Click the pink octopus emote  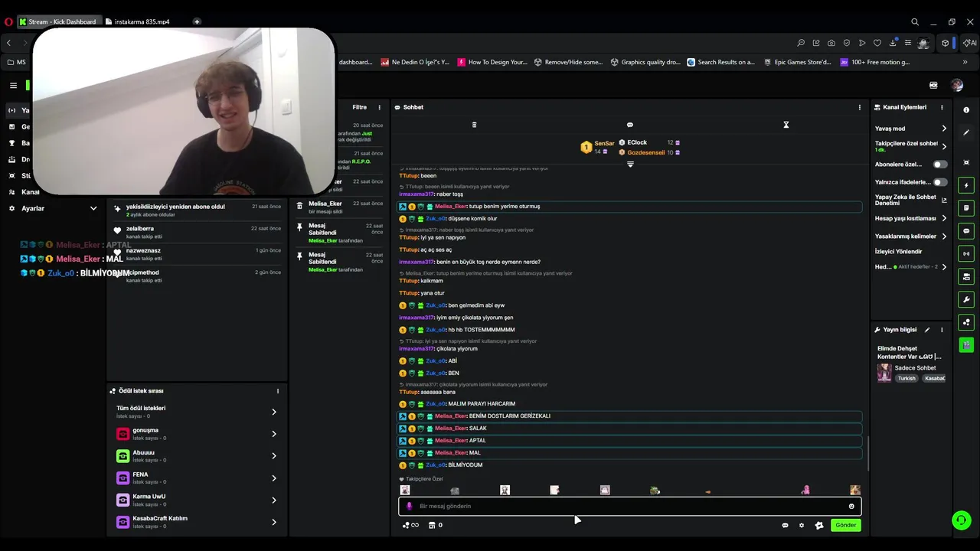click(805, 490)
